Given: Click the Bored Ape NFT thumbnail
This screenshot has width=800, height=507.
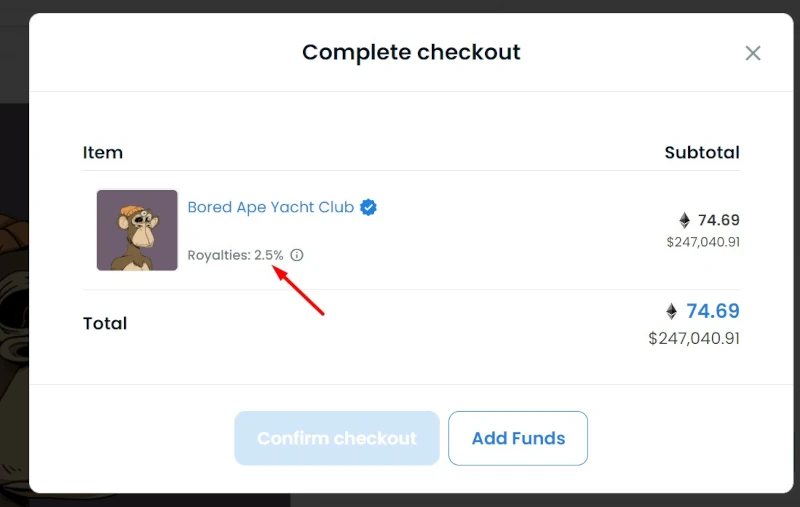Looking at the screenshot, I should (x=137, y=230).
